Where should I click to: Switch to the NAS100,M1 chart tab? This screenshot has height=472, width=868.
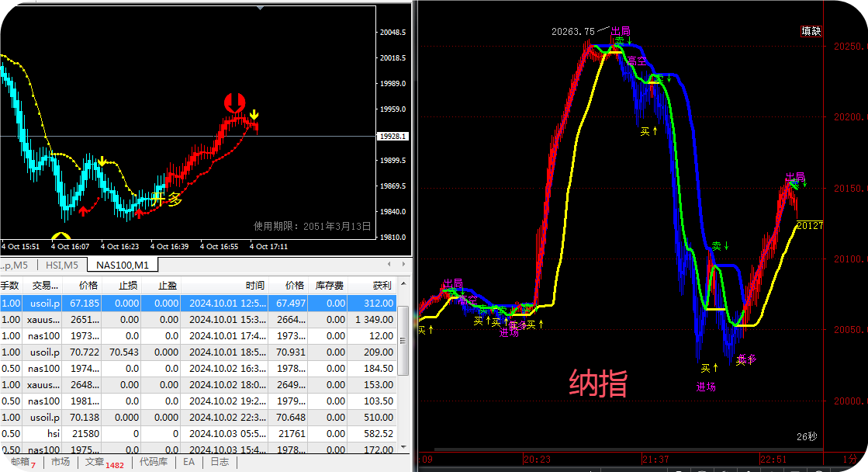(x=123, y=265)
